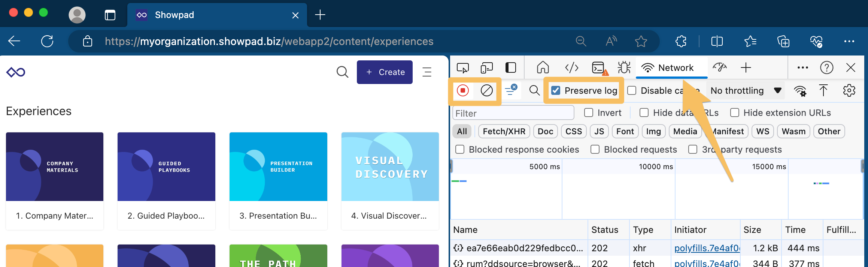Screen dimensions: 868x267
Task: Check Blocked response cookies
Action: click(460, 150)
